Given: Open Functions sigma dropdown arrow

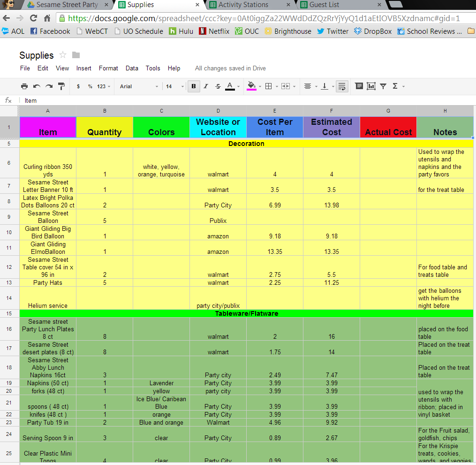Looking at the screenshot, I should click(x=403, y=86).
